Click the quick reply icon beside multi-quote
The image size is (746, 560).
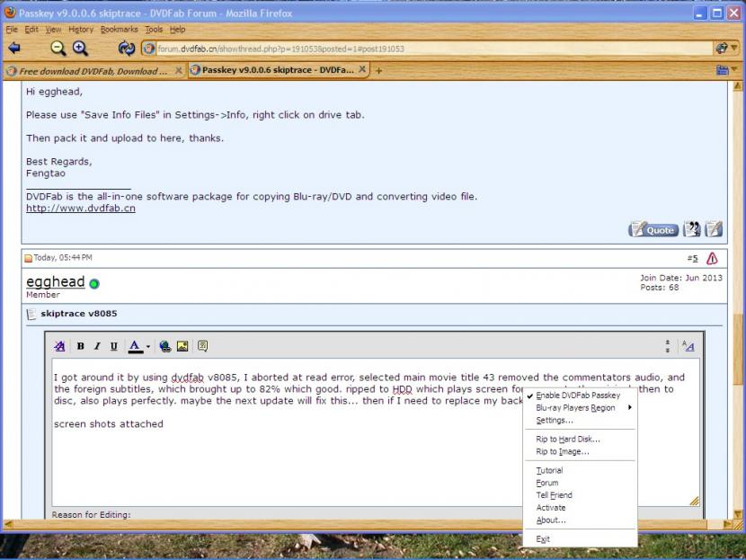[x=714, y=229]
